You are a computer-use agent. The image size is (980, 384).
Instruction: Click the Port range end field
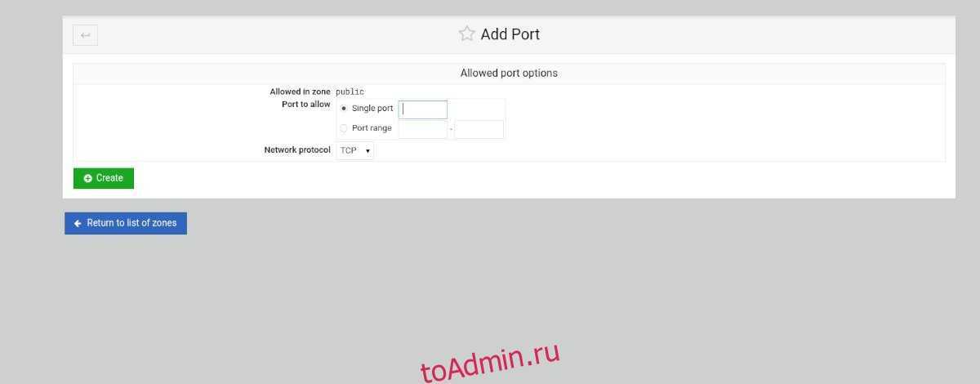pos(479,129)
